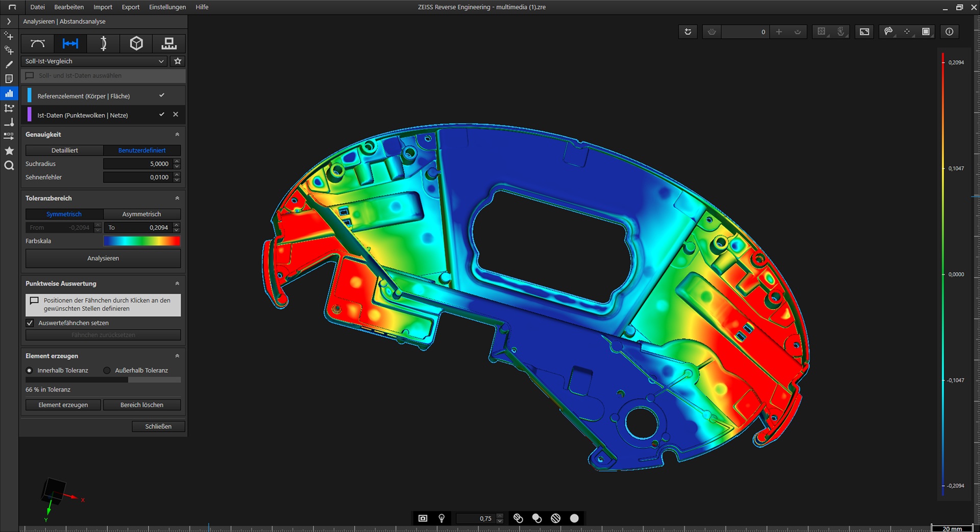Viewport: 980px width, 532px height.
Task: Open the wall thickness analysis tool
Action: tap(103, 43)
